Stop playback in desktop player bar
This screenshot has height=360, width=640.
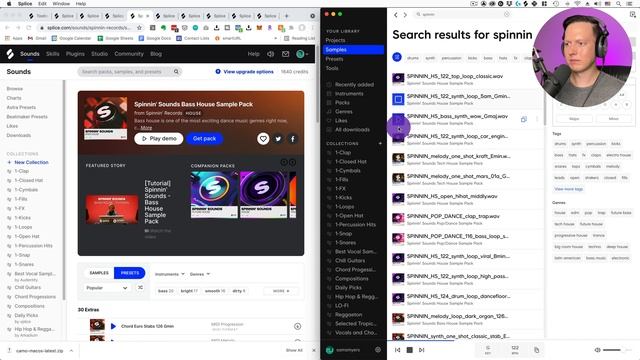pos(409,350)
